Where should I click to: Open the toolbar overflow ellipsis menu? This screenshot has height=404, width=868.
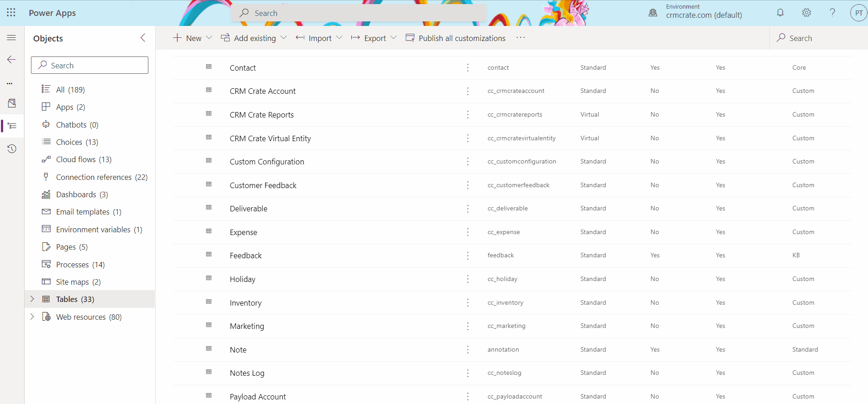(521, 38)
